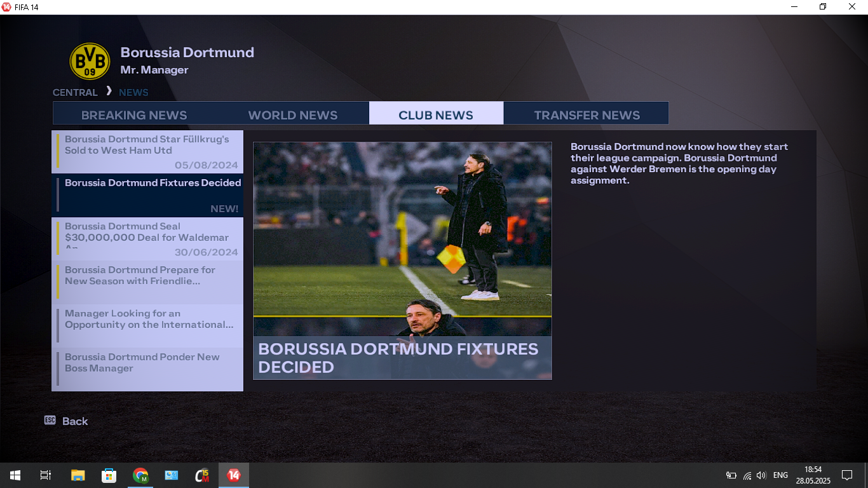Launch File Explorer from the taskbar
Image resolution: width=868 pixels, height=488 pixels.
click(x=78, y=475)
